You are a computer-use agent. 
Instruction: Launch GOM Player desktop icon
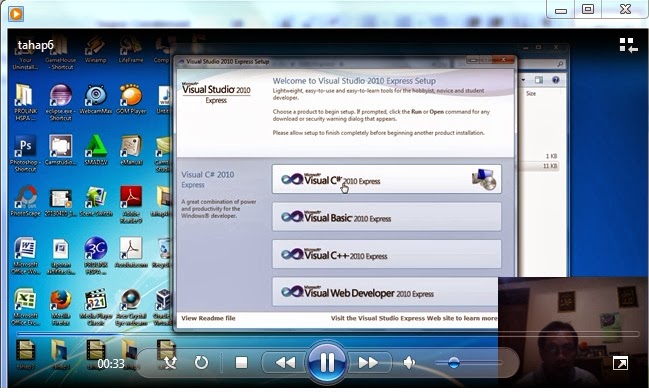tap(131, 99)
